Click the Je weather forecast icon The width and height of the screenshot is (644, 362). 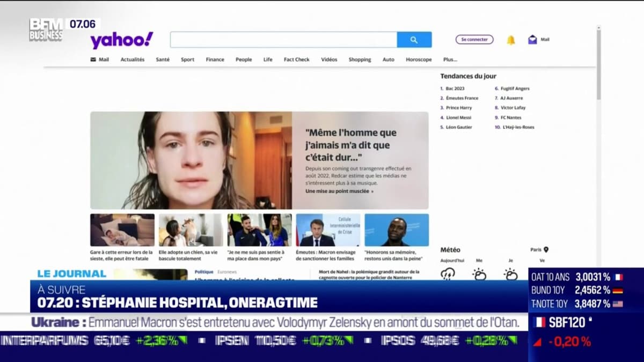pyautogui.click(x=510, y=274)
